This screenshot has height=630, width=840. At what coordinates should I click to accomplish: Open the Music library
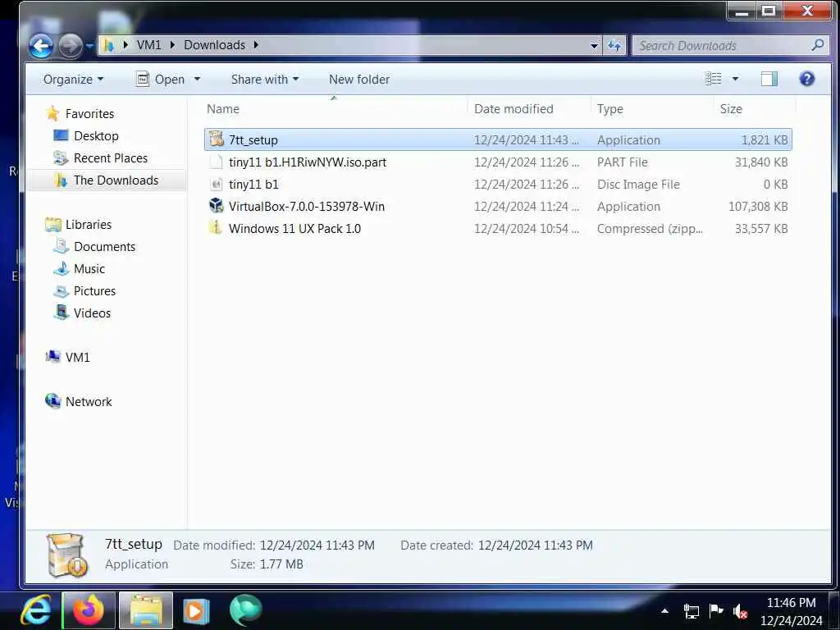pos(89,269)
